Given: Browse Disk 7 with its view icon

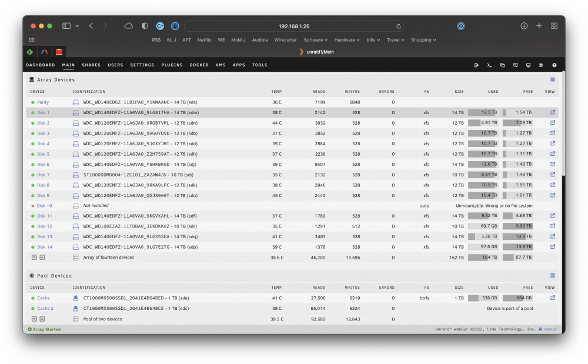Looking at the screenshot, I should coord(553,174).
